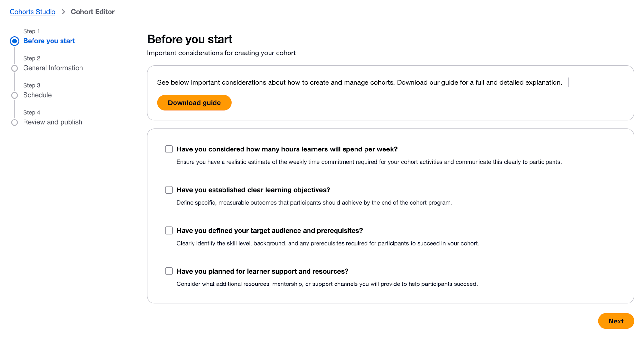Viewport: 644px width, 337px height.
Task: Click the Cohort Editor breadcrumb text
Action: pos(93,12)
